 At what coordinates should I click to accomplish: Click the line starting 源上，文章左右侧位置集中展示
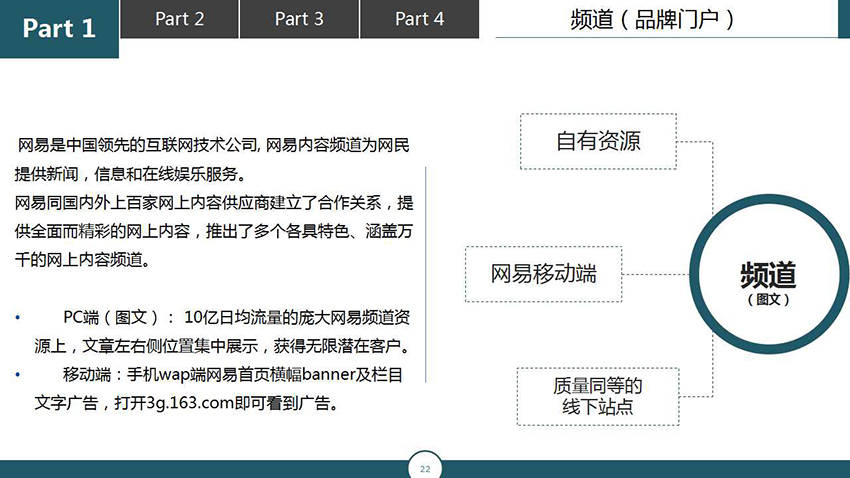[x=222, y=346]
